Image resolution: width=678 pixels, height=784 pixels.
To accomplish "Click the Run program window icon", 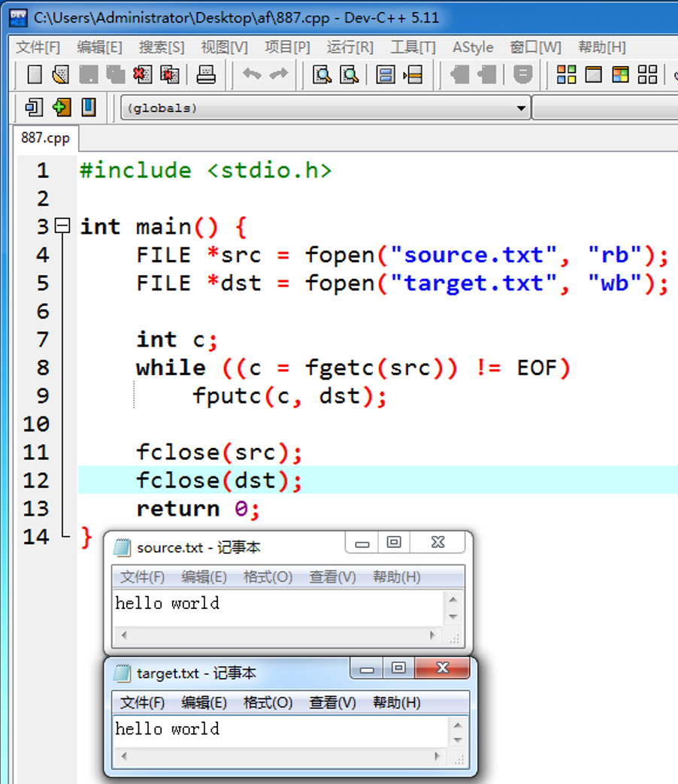I will click(x=594, y=75).
